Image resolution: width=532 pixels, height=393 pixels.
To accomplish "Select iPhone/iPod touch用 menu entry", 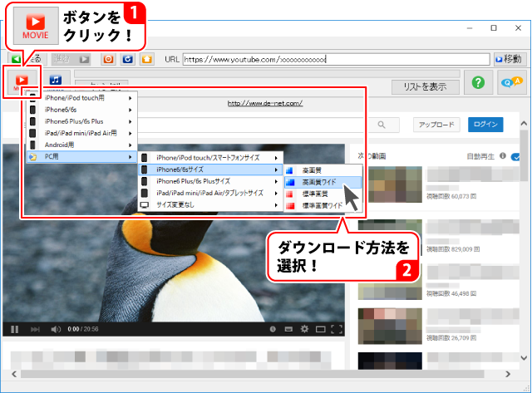I will (x=81, y=98).
